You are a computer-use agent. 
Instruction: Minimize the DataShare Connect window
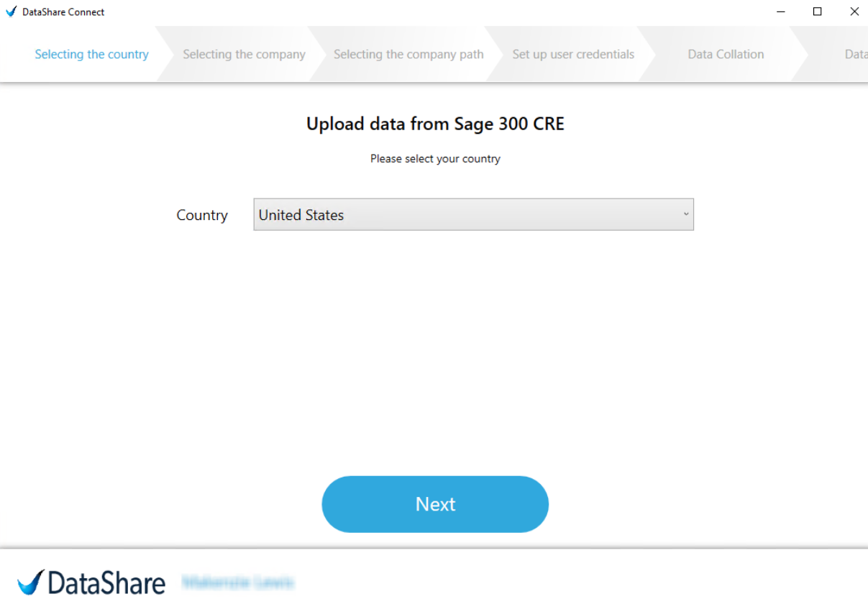pyautogui.click(x=780, y=12)
